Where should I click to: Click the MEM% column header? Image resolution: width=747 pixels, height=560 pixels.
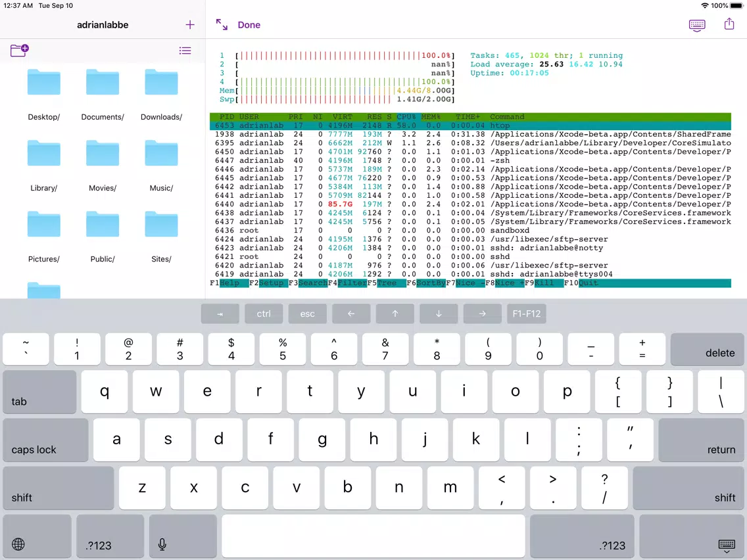click(431, 117)
